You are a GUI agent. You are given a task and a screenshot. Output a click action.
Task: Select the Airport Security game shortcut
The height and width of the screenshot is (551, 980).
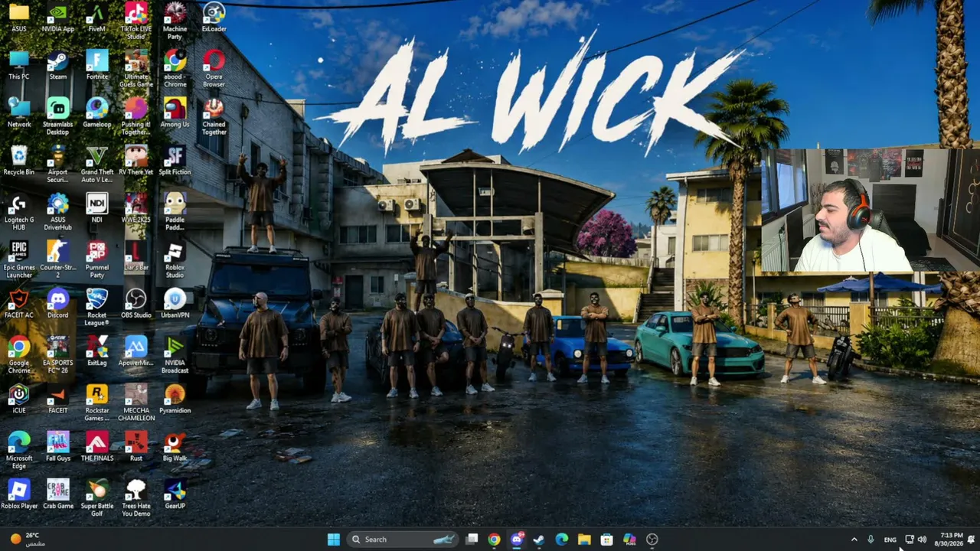tap(58, 165)
